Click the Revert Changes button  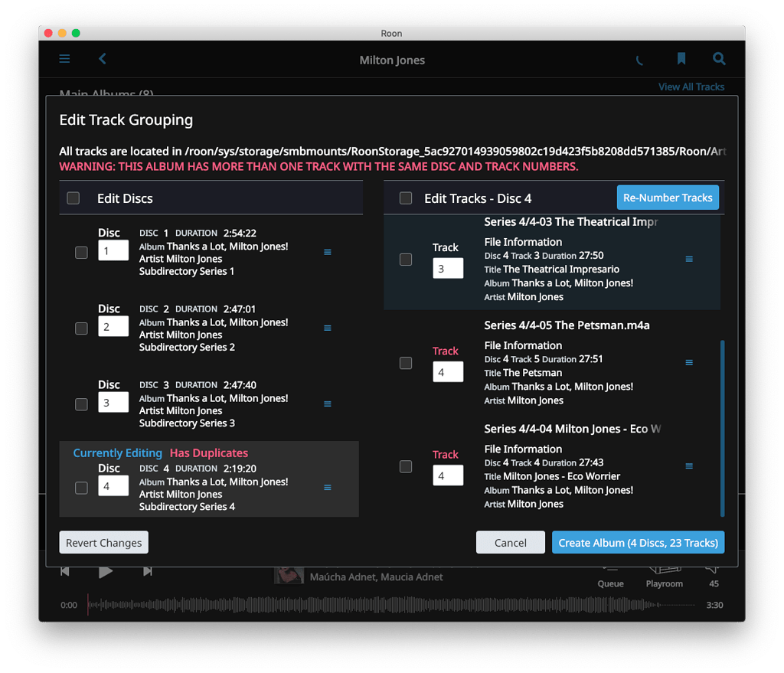pyautogui.click(x=103, y=542)
